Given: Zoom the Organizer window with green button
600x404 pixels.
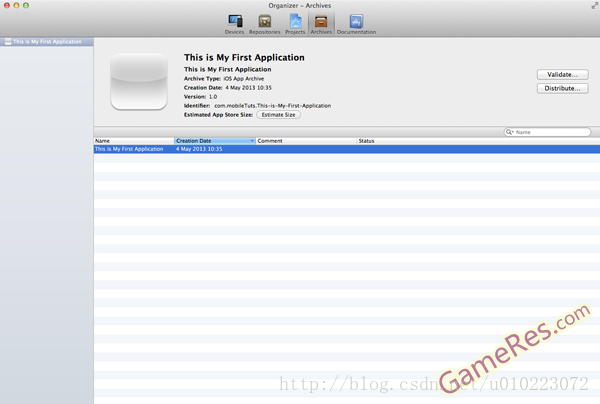Looking at the screenshot, I should tap(26, 5).
